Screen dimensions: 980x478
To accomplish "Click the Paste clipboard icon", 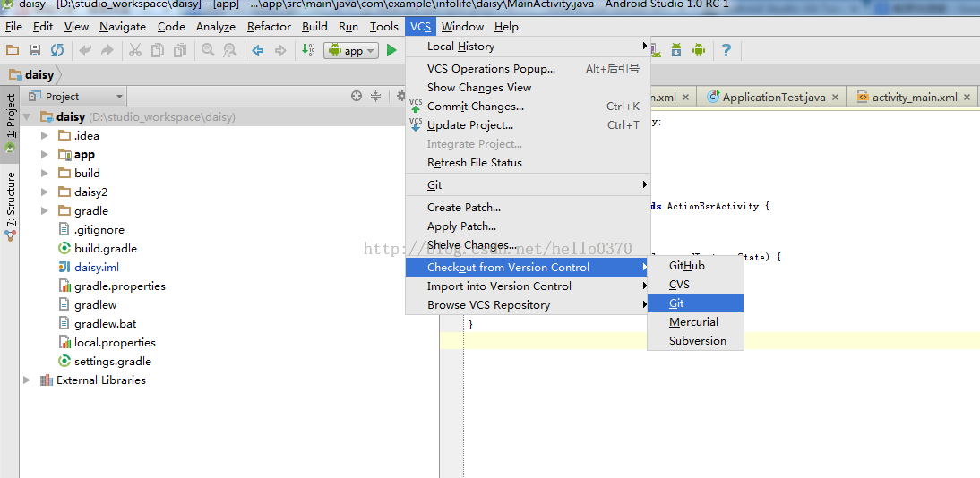I will point(180,51).
